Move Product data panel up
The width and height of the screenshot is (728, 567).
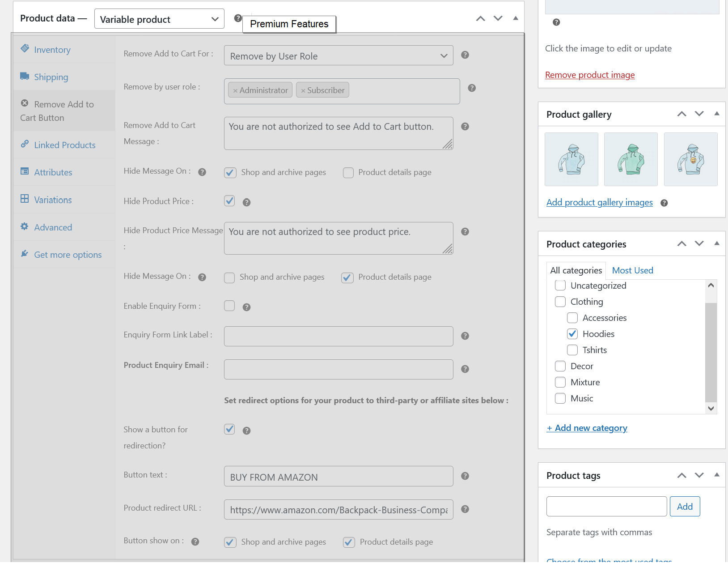480,18
